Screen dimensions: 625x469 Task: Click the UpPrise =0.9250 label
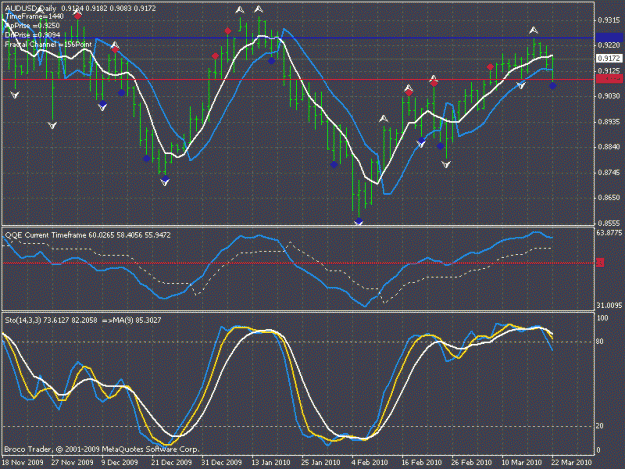(x=32, y=26)
